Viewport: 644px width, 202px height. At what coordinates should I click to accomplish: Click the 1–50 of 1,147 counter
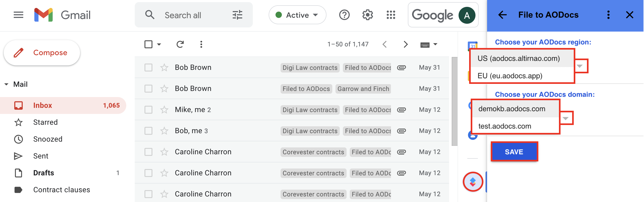click(348, 44)
